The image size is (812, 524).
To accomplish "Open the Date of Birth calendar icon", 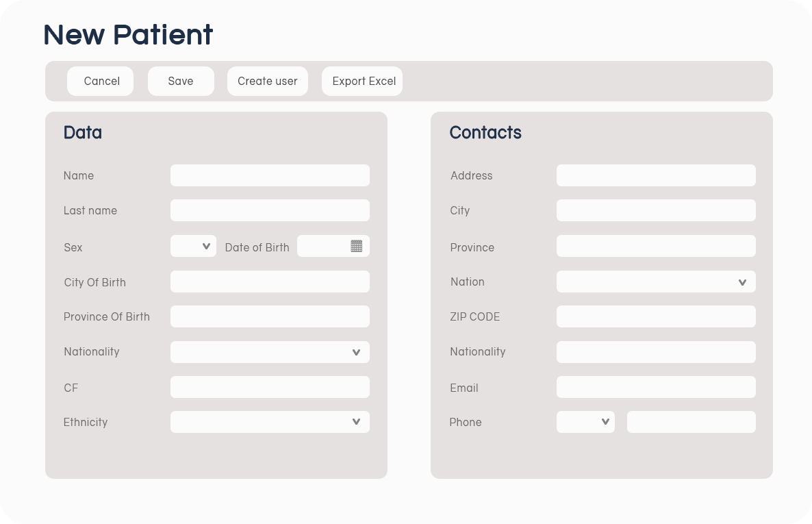I will pos(356,246).
